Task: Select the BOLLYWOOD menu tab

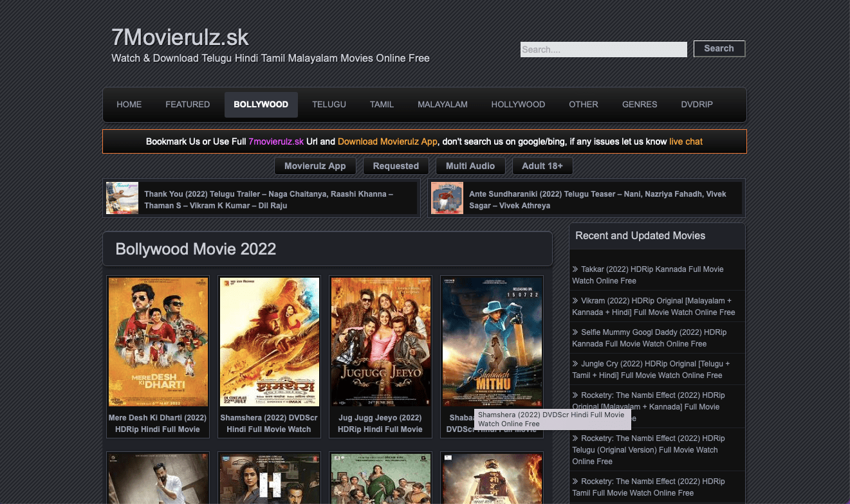Action: tap(261, 104)
